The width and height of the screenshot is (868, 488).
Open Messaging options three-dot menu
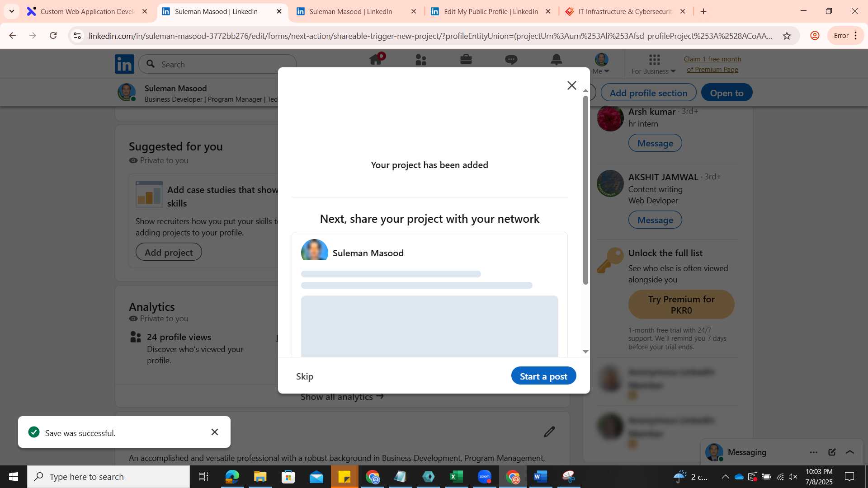[x=814, y=452]
